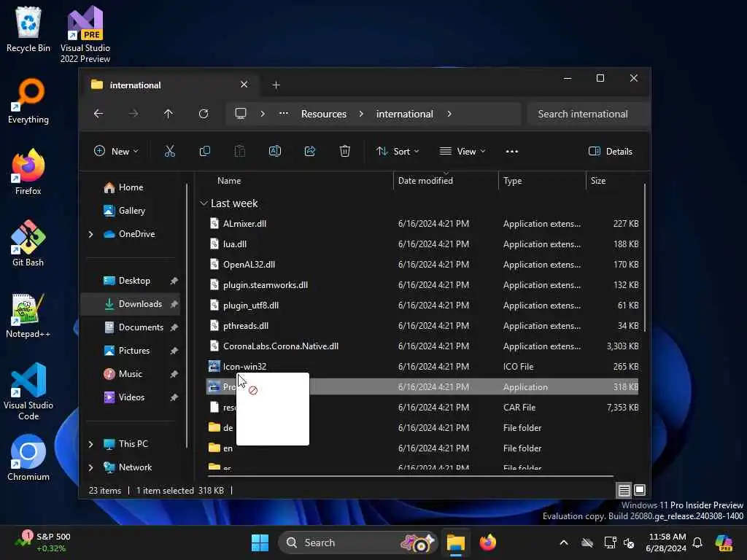Go back with the left arrow

coord(98,114)
